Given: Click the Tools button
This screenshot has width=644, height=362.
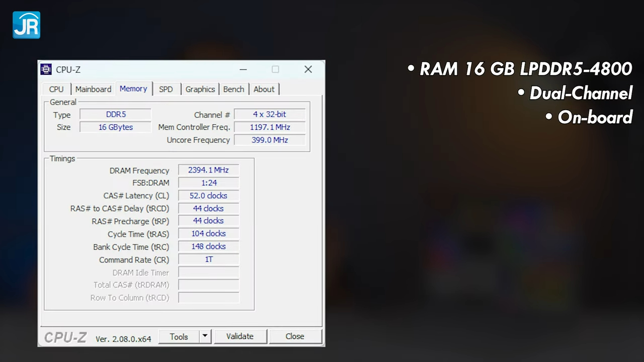Looking at the screenshot, I should click(x=179, y=336).
